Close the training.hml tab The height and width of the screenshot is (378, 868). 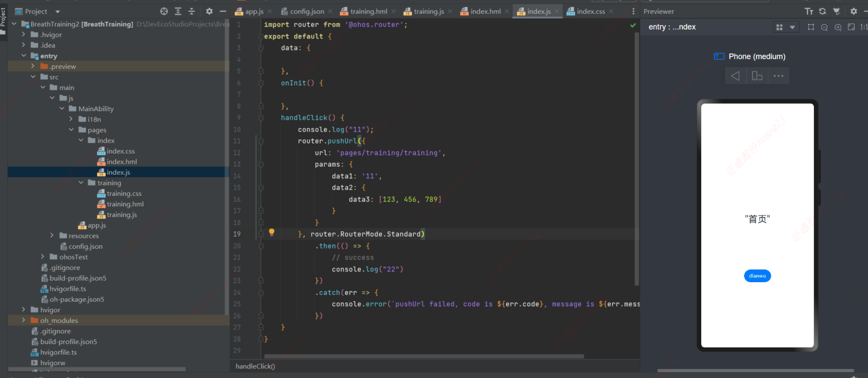click(393, 11)
